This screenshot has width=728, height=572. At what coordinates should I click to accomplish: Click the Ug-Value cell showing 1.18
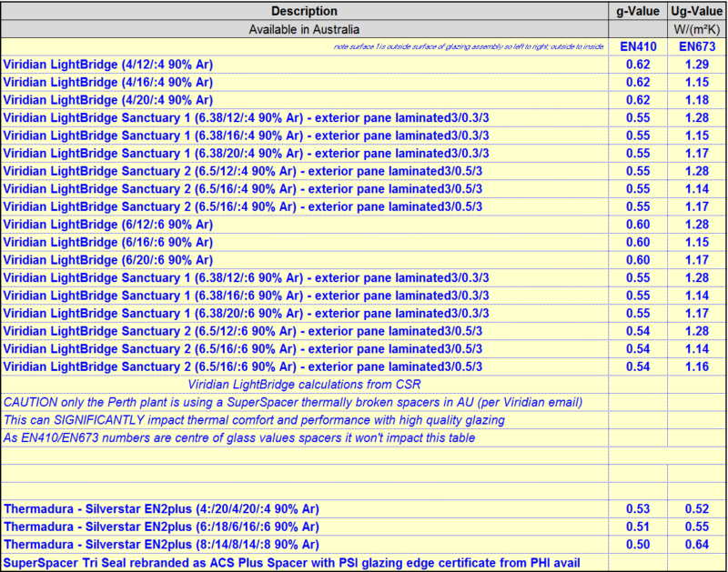click(x=697, y=100)
